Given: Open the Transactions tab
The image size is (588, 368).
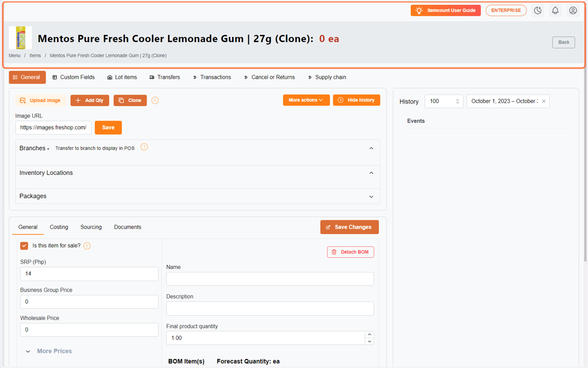Looking at the screenshot, I should 212,77.
